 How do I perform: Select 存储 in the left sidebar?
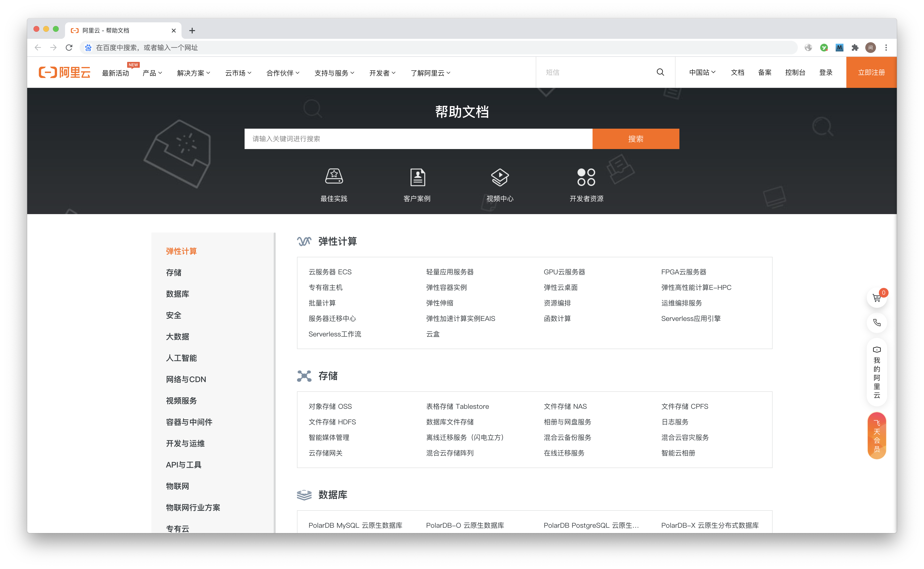[174, 272]
